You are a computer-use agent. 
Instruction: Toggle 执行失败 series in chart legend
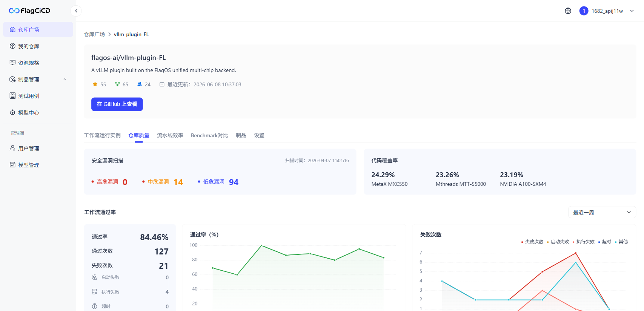[x=584, y=242]
